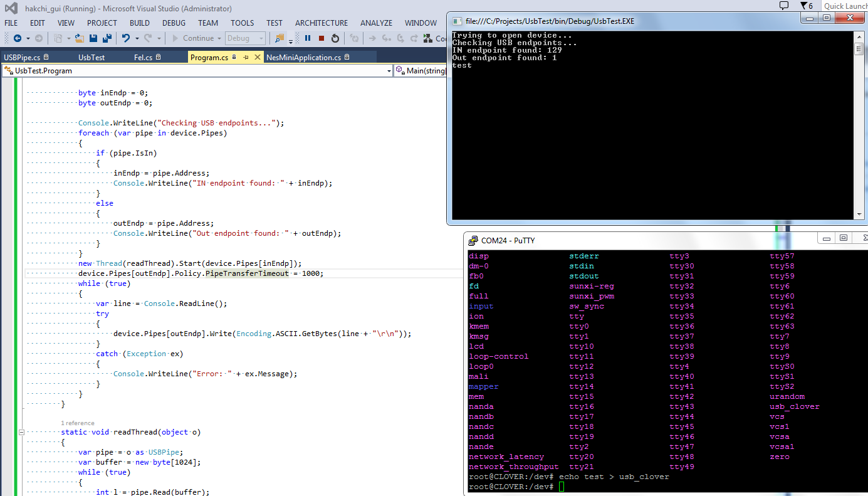Click the '1 reference' CodeLens link
The height and width of the screenshot is (496, 868).
click(x=78, y=423)
